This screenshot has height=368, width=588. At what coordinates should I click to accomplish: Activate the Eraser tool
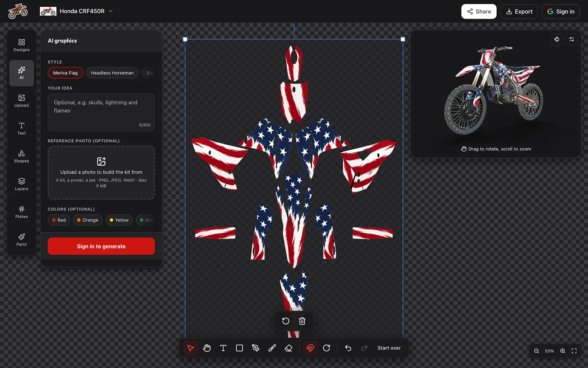pyautogui.click(x=288, y=348)
